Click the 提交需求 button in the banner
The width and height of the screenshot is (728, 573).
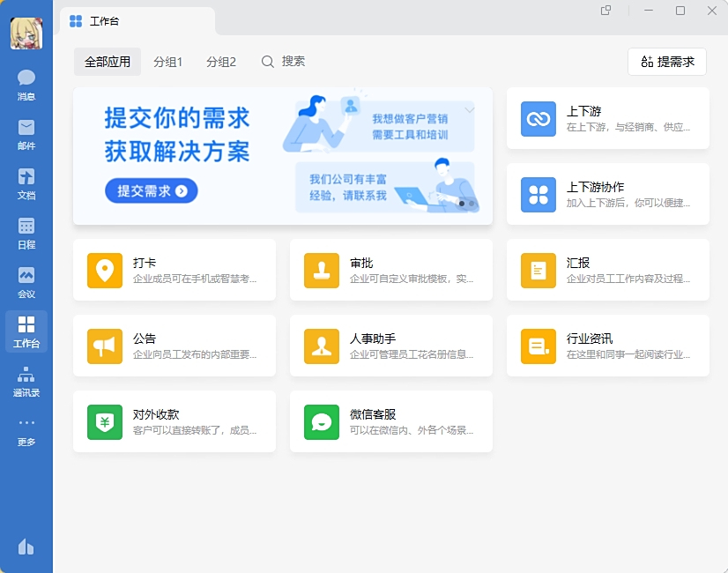pos(151,190)
